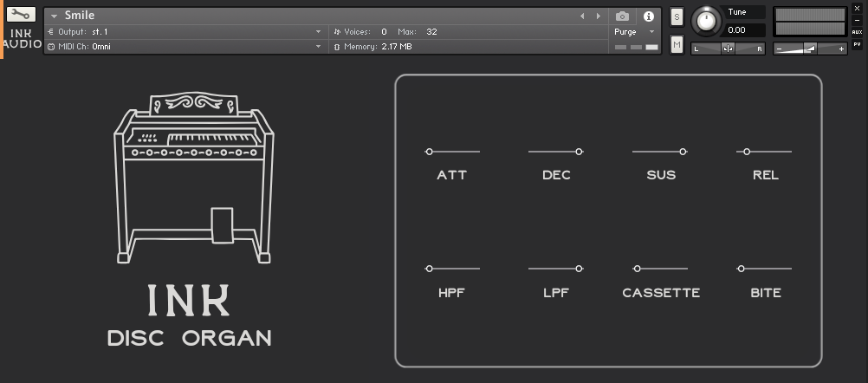Viewport: 868px width, 383px height.
Task: Toggle the PV button in header
Action: coord(857,43)
